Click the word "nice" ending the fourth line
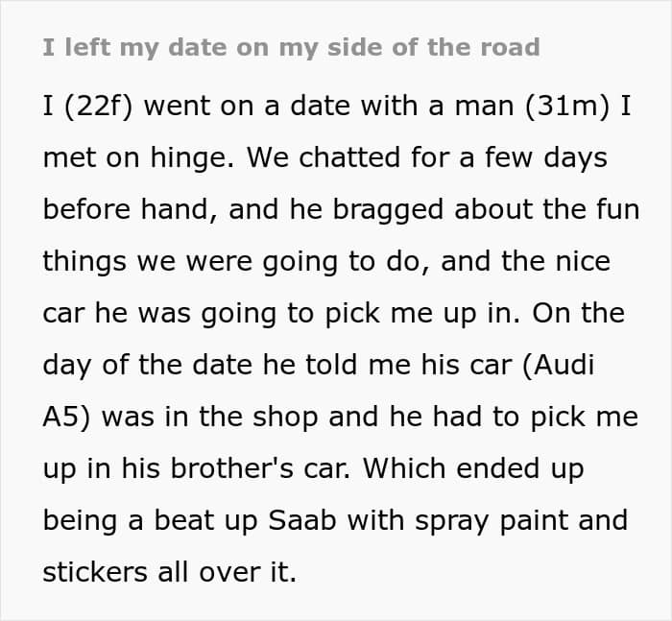The image size is (672, 621). [x=583, y=261]
